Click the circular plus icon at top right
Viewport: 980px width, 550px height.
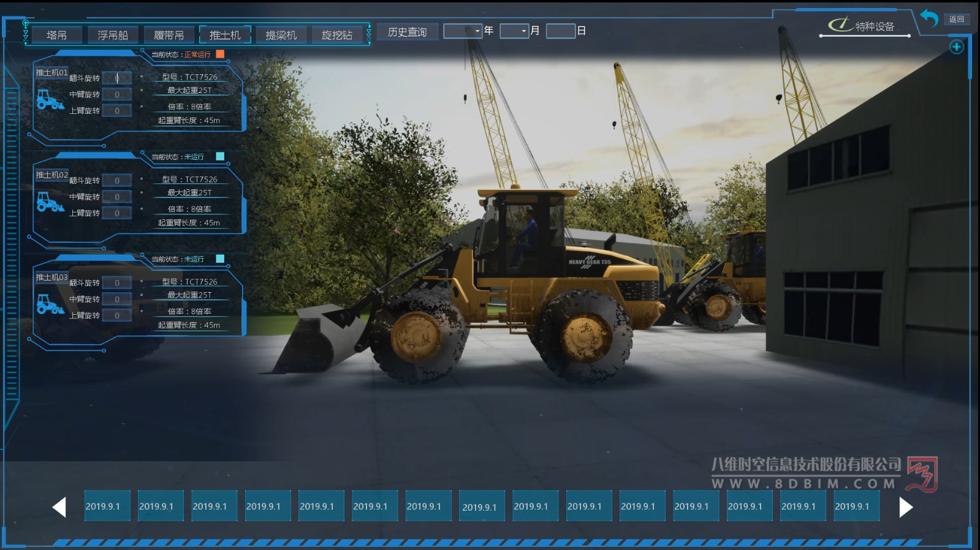pos(956,47)
